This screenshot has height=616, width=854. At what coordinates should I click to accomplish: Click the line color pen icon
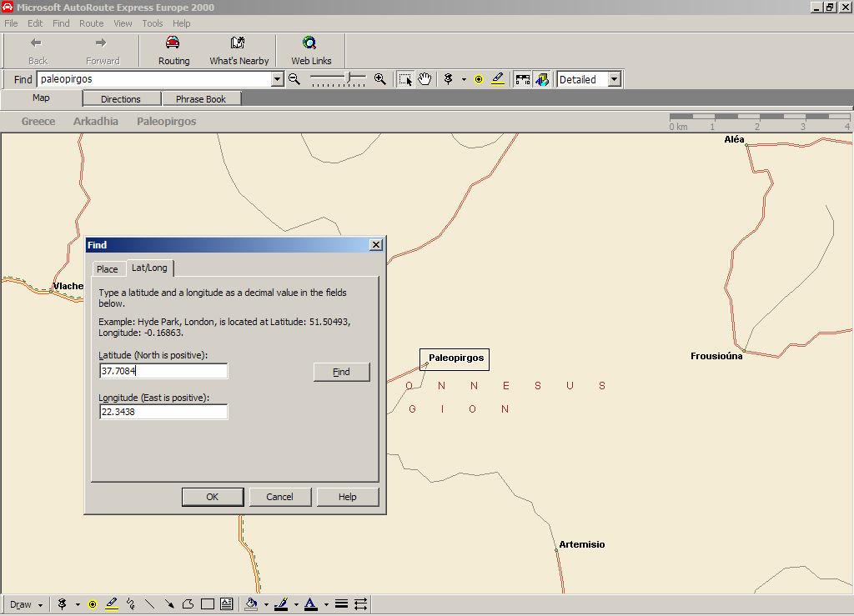click(282, 604)
